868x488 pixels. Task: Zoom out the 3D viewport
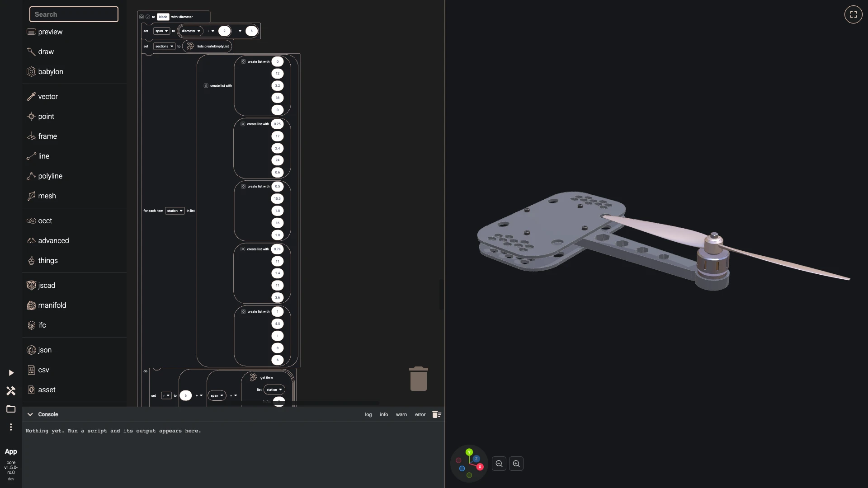pos(499,464)
